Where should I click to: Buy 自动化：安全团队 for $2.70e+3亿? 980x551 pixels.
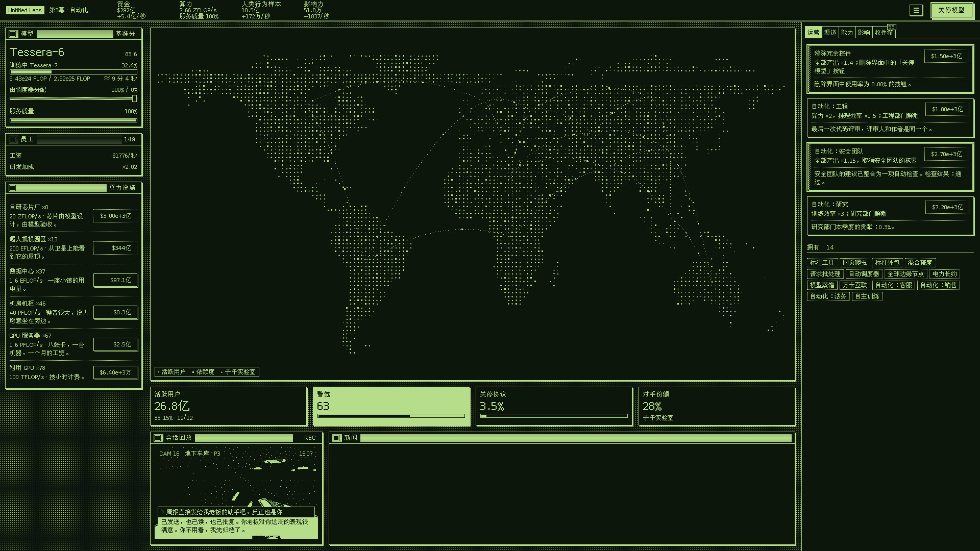coord(946,154)
